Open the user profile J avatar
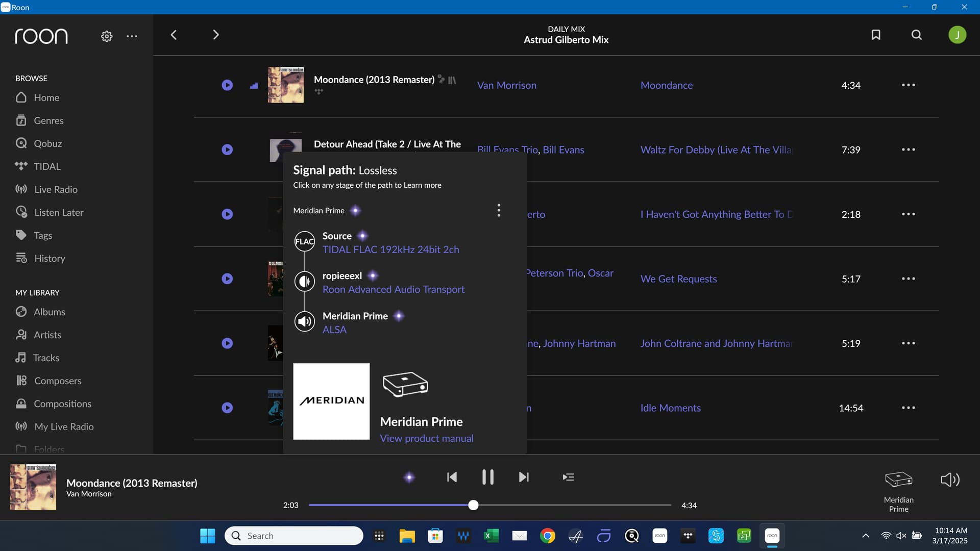This screenshot has width=980, height=551. pos(957,35)
